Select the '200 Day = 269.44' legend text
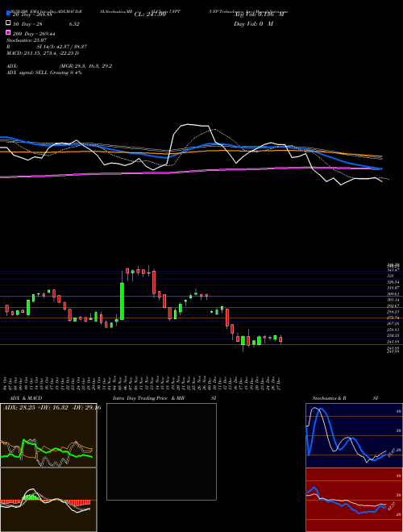This screenshot has height=532, width=403. click(34, 34)
